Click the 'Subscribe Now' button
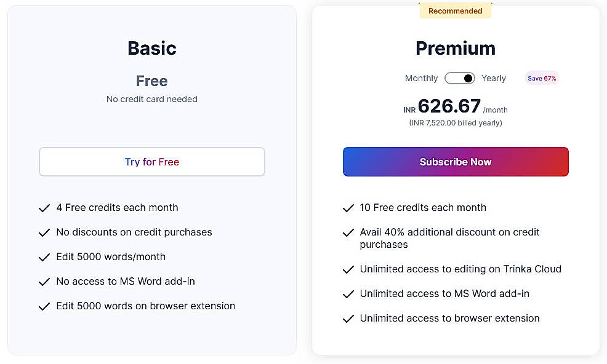This screenshot has height=364, width=607. [x=455, y=162]
